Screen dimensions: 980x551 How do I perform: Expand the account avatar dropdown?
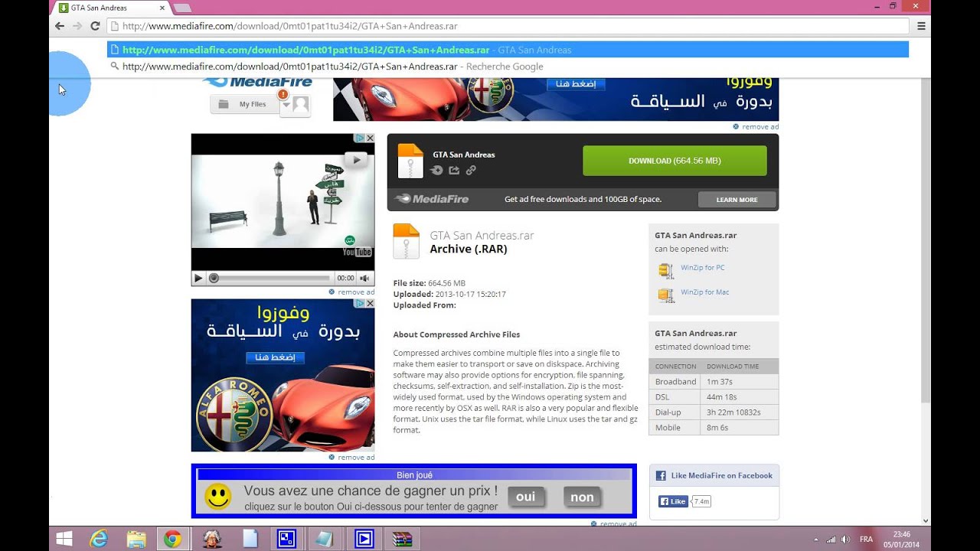pyautogui.click(x=295, y=105)
